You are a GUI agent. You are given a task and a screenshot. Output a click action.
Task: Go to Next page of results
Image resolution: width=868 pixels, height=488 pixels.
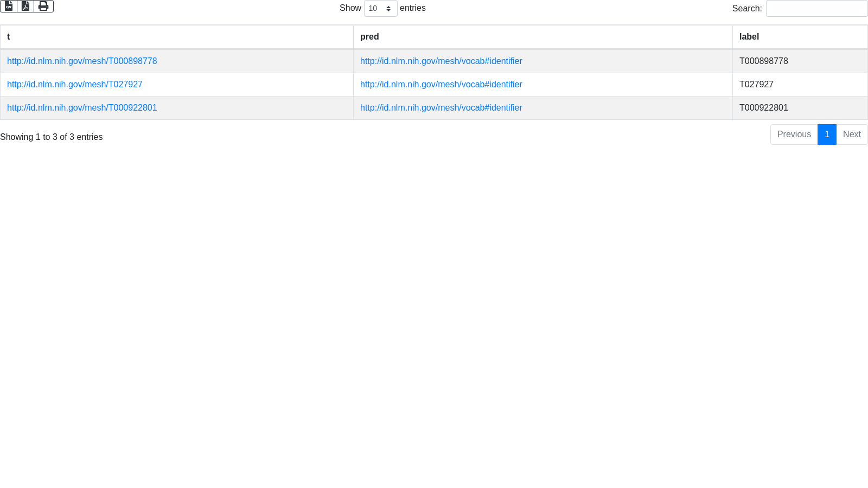[852, 134]
